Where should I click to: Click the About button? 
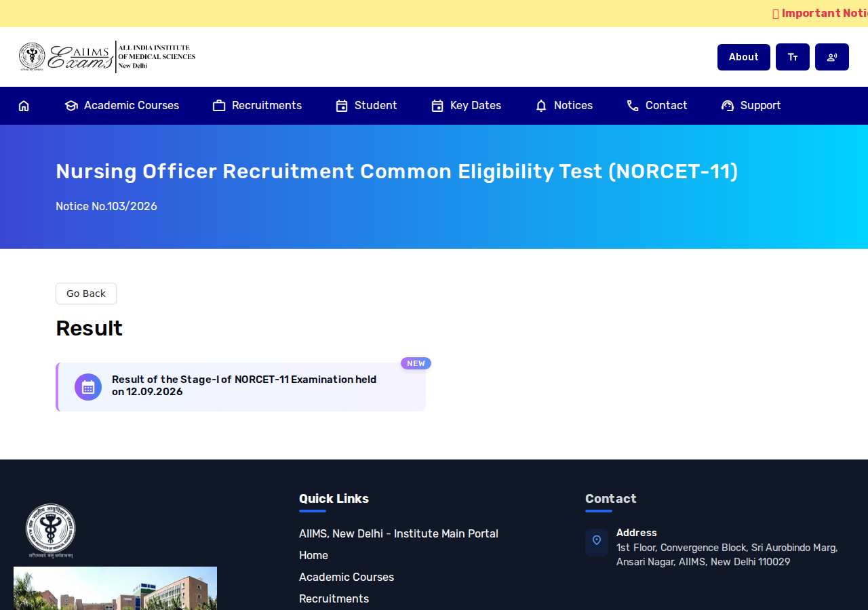pyautogui.click(x=744, y=57)
